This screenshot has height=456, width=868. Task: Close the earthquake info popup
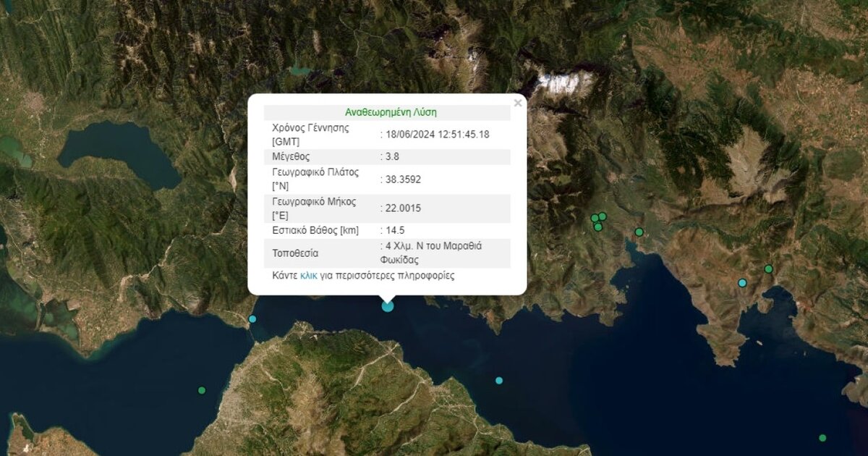(x=517, y=104)
